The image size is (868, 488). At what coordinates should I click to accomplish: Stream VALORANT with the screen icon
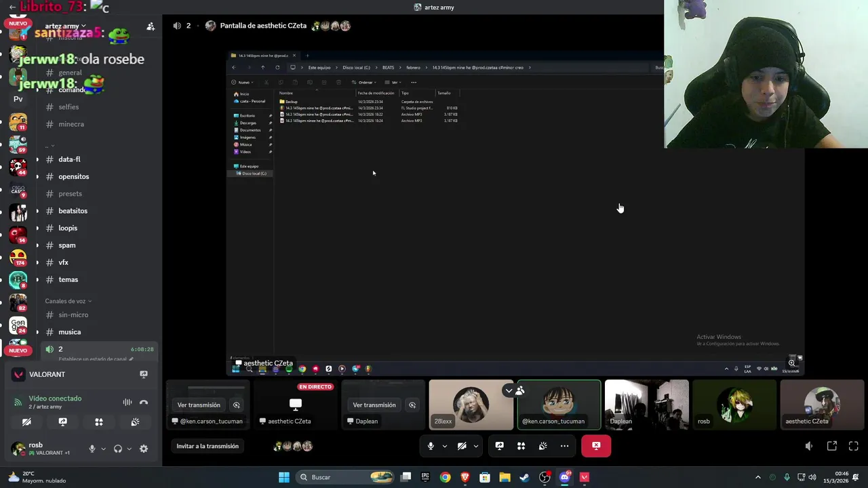coord(144,374)
